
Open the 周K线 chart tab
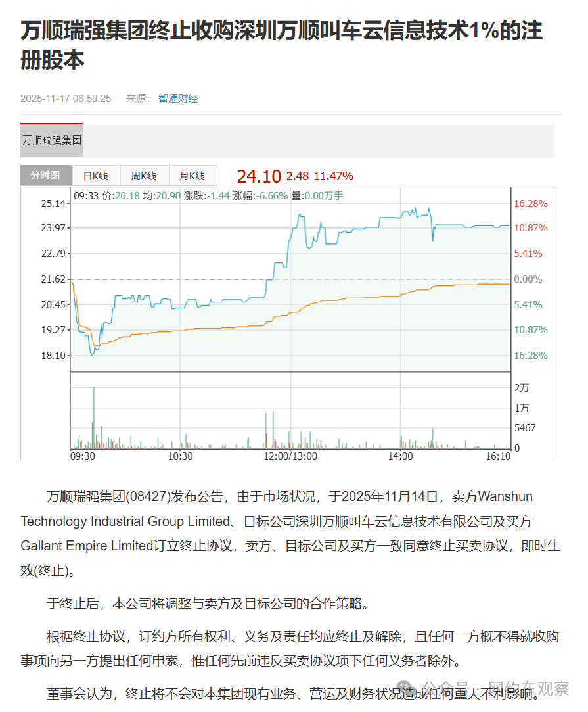pyautogui.click(x=143, y=176)
